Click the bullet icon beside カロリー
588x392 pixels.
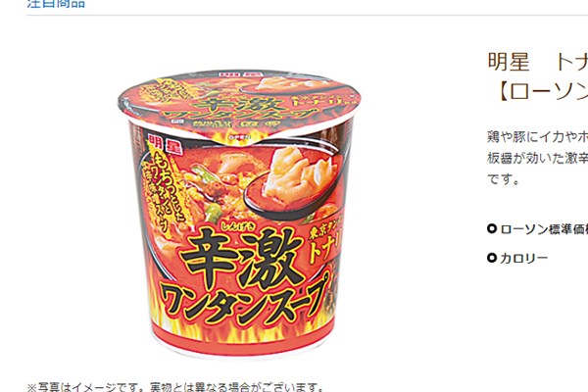pyautogui.click(x=492, y=258)
